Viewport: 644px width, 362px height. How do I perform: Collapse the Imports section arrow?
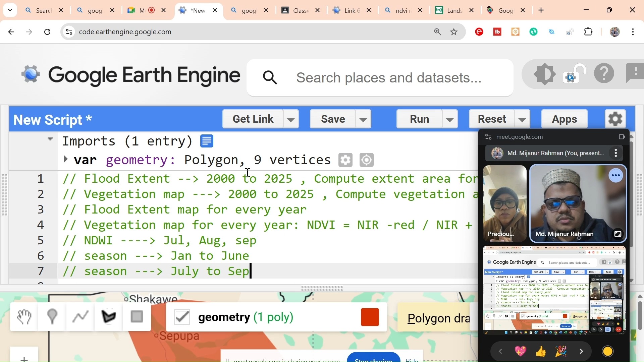[50, 139]
